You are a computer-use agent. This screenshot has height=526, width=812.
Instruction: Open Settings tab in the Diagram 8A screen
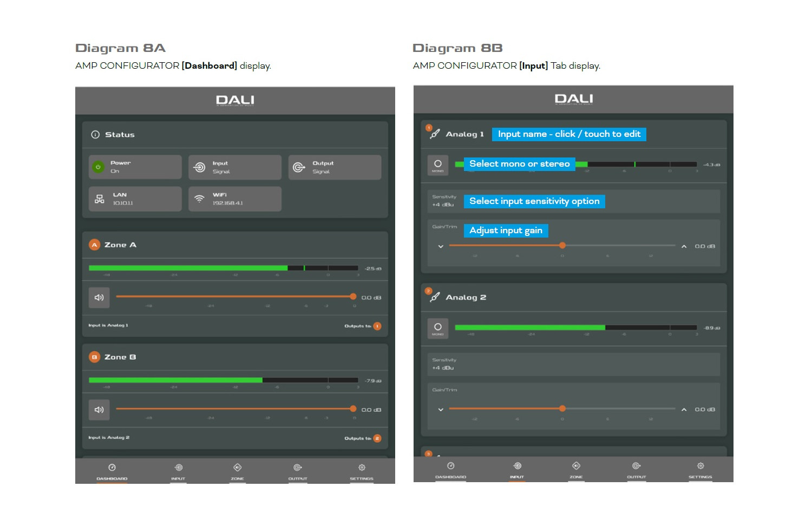362,472
